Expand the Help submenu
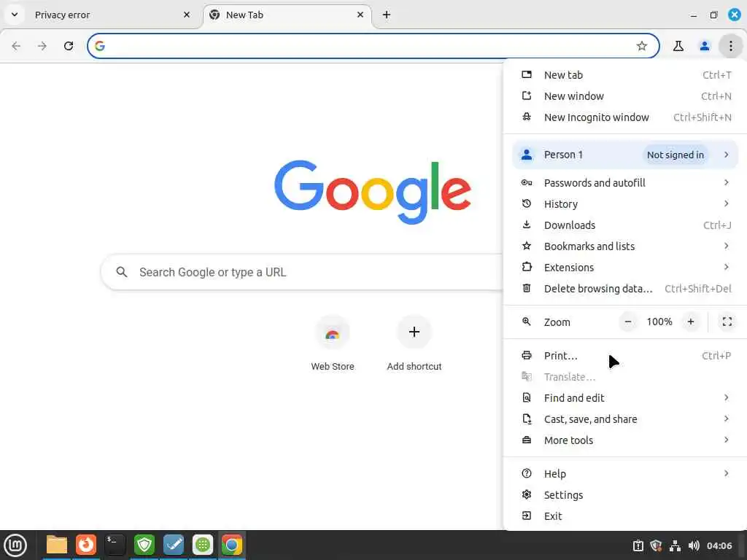 (x=625, y=474)
